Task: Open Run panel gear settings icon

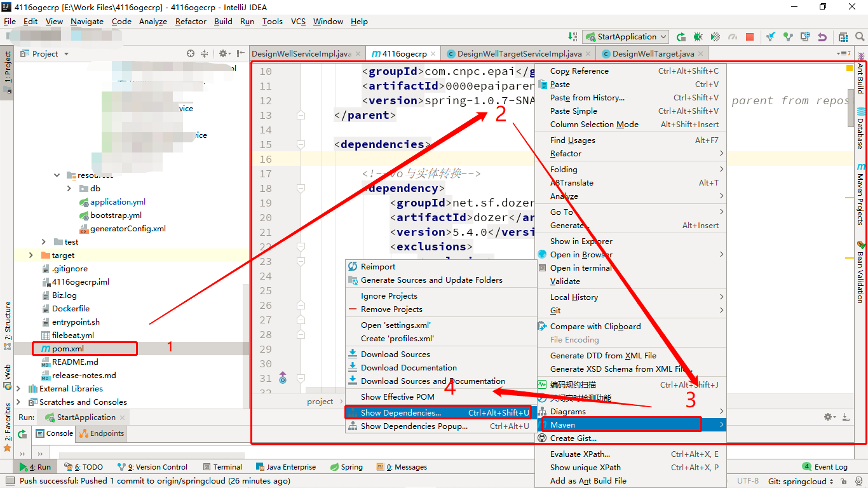Action: 830,417
